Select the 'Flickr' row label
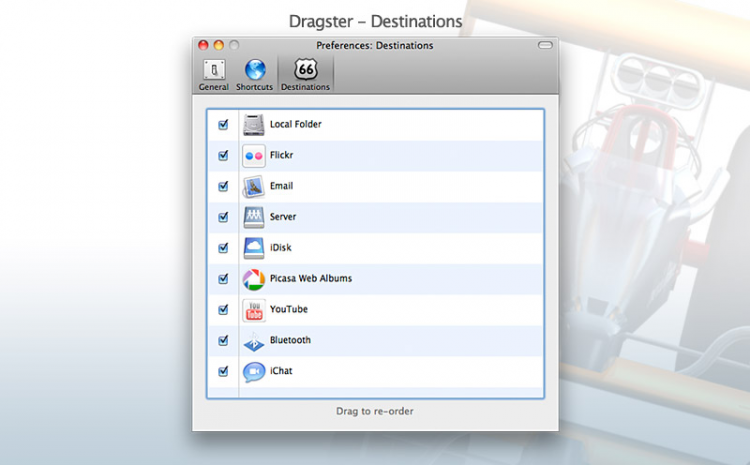 coord(281,155)
